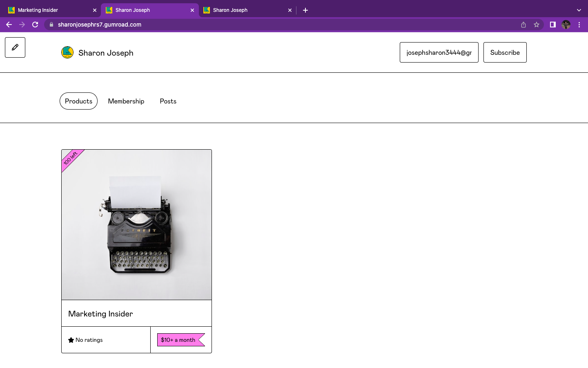This screenshot has height=368, width=588.
Task: Reload the page with the refresh icon
Action: click(35, 25)
